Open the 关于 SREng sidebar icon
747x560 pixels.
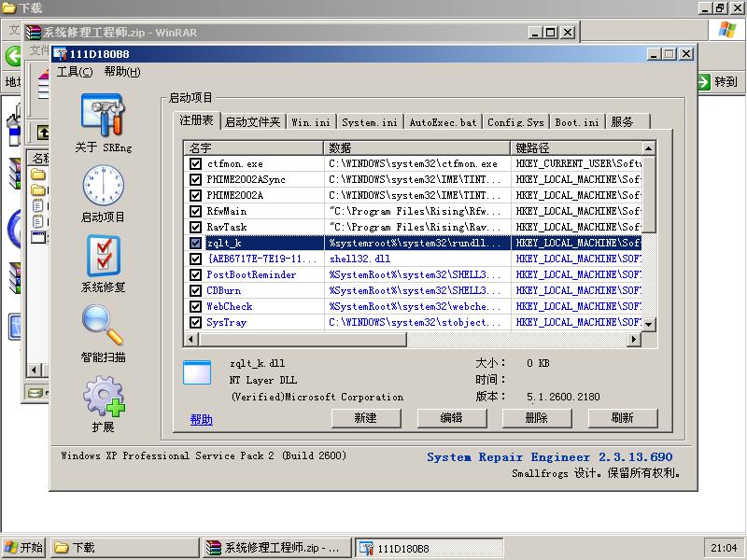coord(103,115)
